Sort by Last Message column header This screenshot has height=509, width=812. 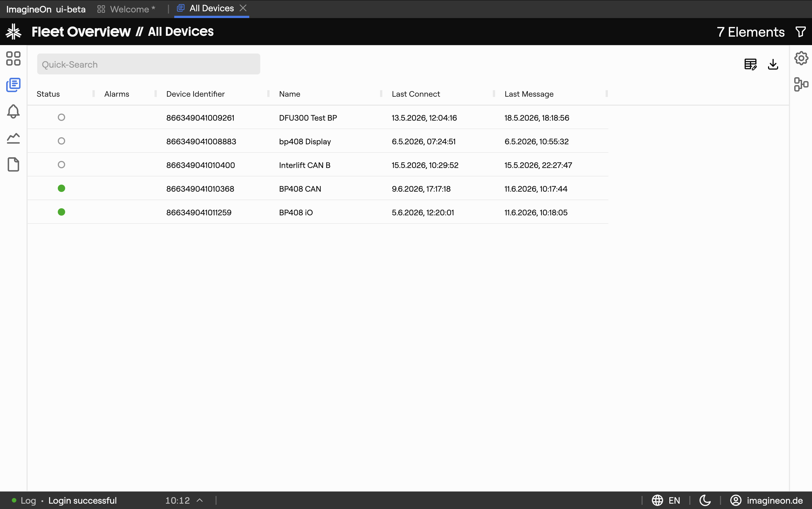point(529,94)
